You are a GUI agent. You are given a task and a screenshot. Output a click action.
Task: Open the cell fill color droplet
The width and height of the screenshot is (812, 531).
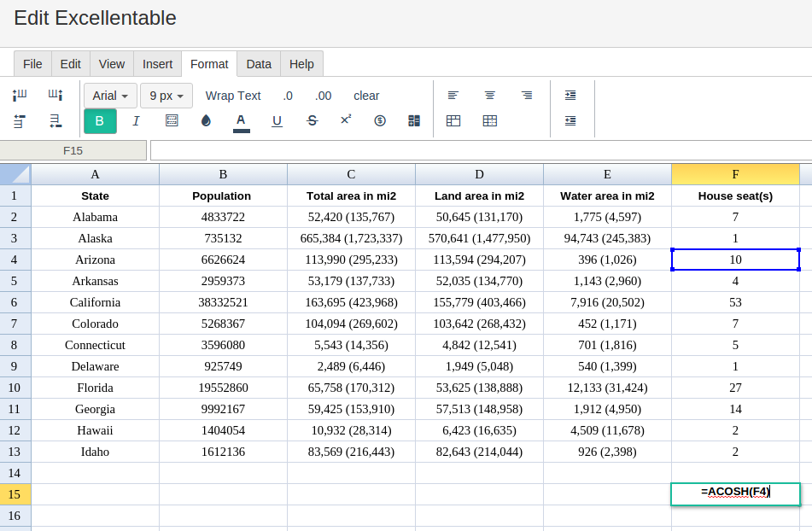[206, 121]
